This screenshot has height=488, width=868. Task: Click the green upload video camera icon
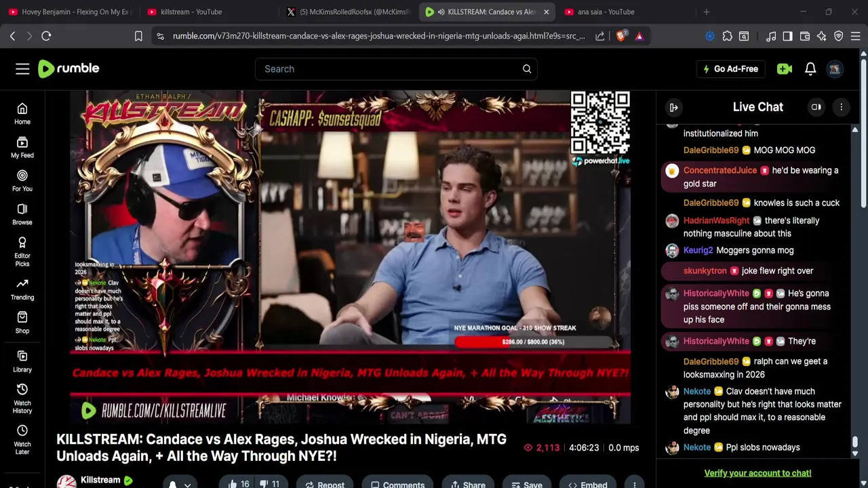785,68
